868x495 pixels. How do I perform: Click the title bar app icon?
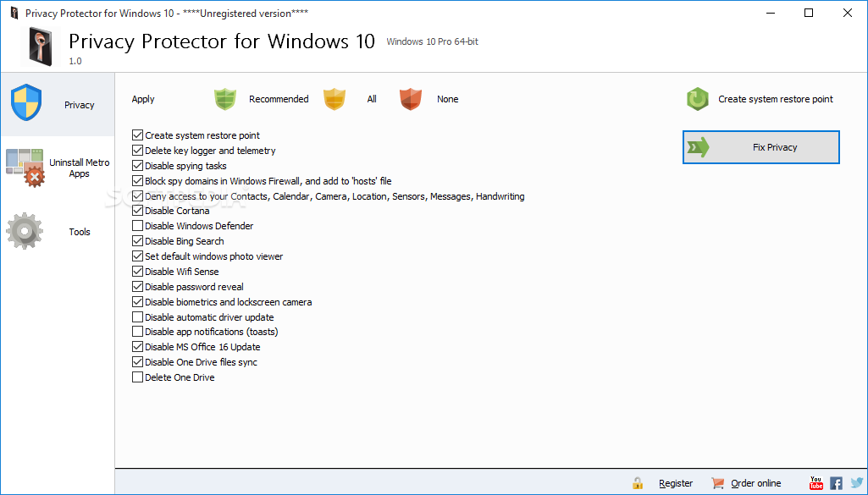coord(14,13)
